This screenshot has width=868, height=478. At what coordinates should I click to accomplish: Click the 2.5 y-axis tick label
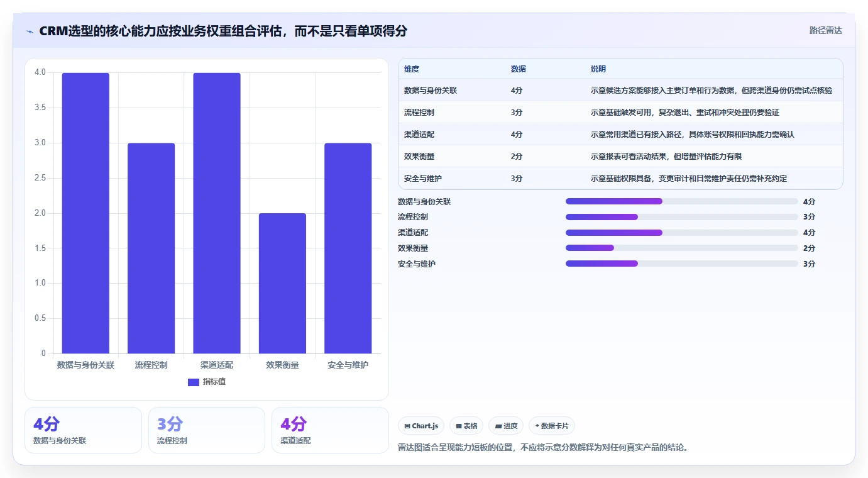(40, 178)
